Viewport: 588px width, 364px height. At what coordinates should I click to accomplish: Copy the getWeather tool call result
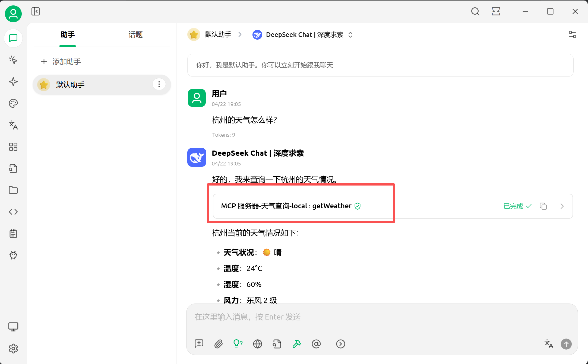click(x=543, y=206)
